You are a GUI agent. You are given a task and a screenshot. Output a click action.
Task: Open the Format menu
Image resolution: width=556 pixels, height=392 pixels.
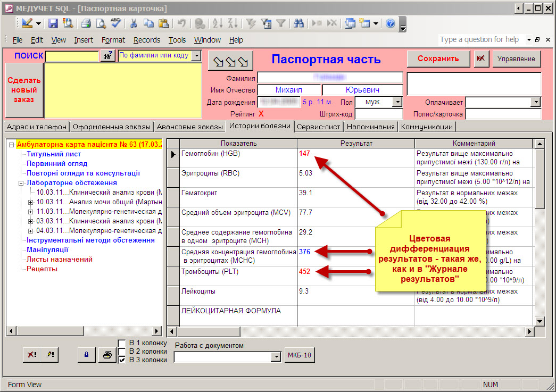[x=113, y=40]
